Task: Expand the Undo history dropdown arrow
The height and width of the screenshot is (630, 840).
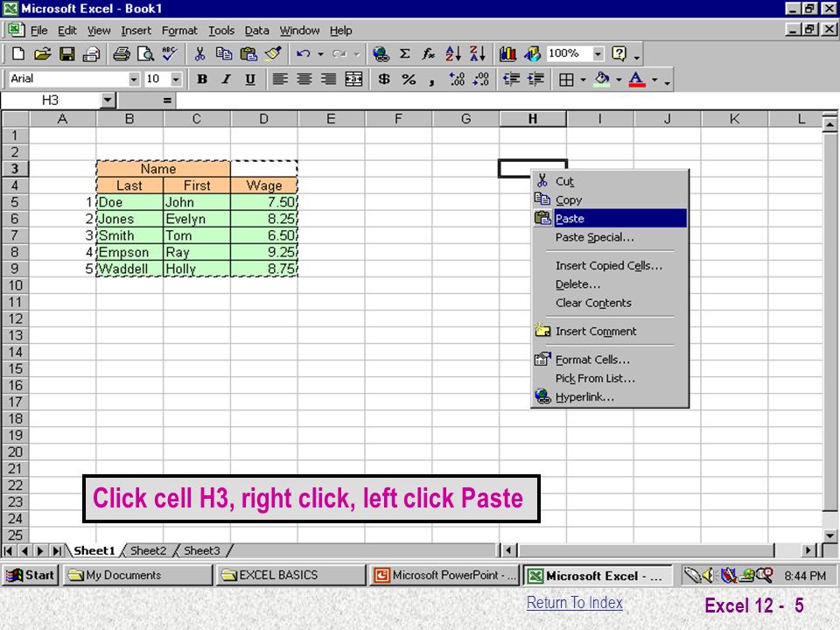Action: tap(320, 53)
